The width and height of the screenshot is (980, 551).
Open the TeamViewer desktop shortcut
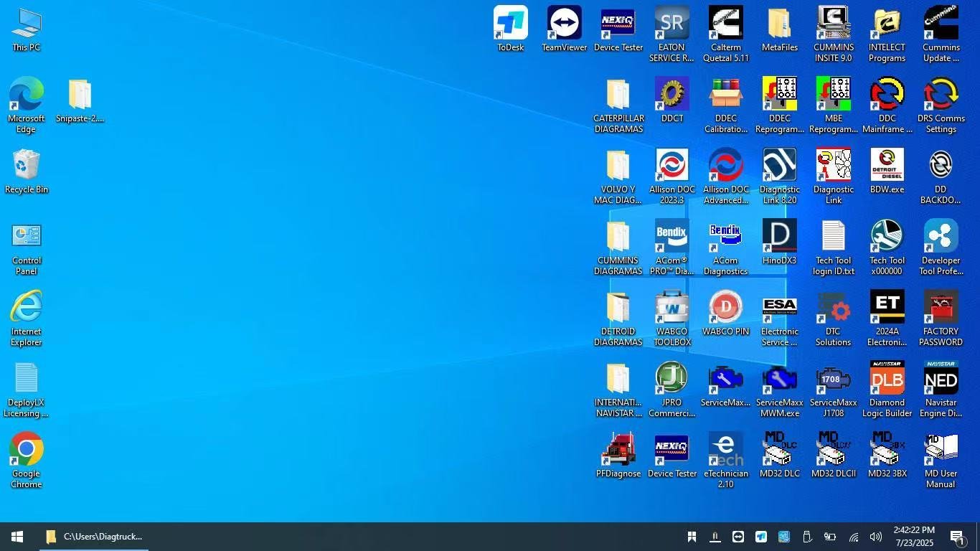564,24
